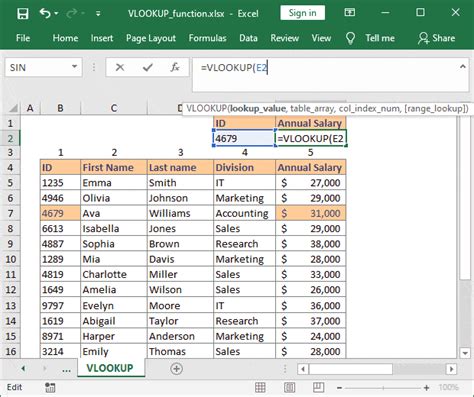Add a new sheet with plus icon
Image resolution: width=474 pixels, height=397 pixels.
coord(176,369)
